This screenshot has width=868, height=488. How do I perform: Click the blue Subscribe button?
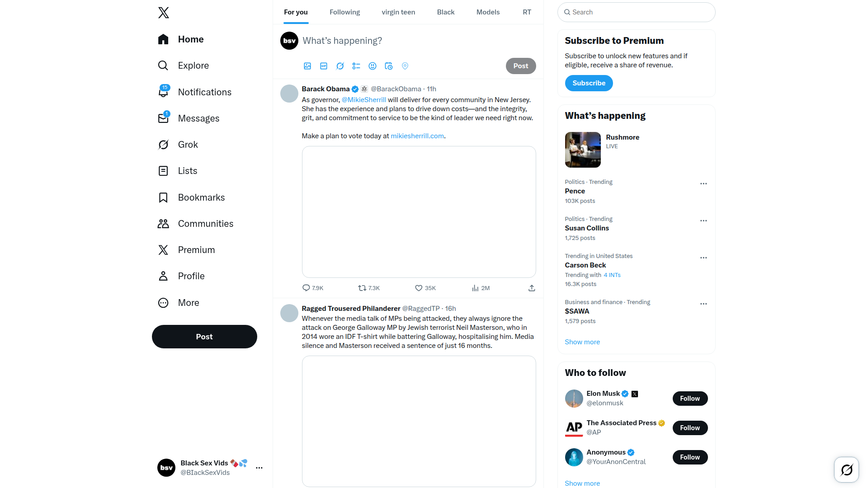point(589,83)
